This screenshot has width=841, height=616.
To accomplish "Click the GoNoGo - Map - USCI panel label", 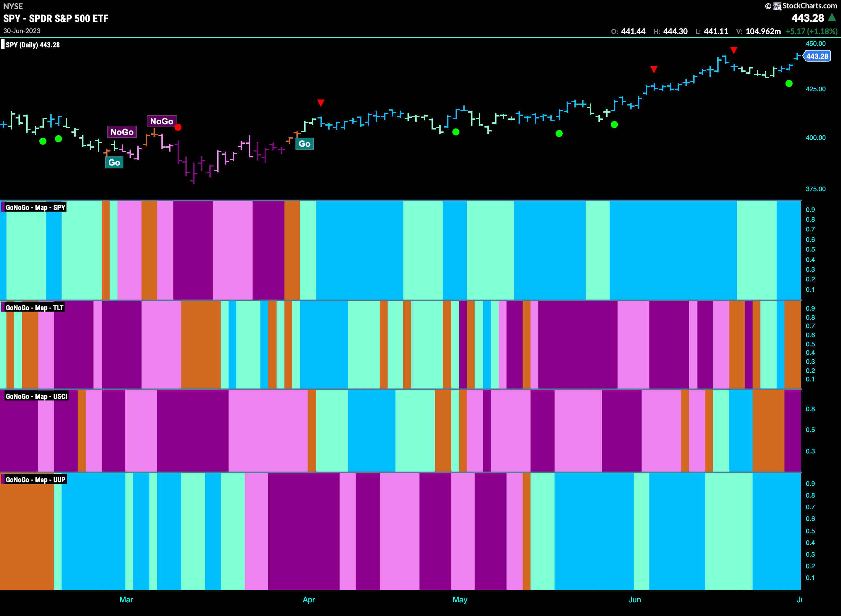I will [x=37, y=396].
